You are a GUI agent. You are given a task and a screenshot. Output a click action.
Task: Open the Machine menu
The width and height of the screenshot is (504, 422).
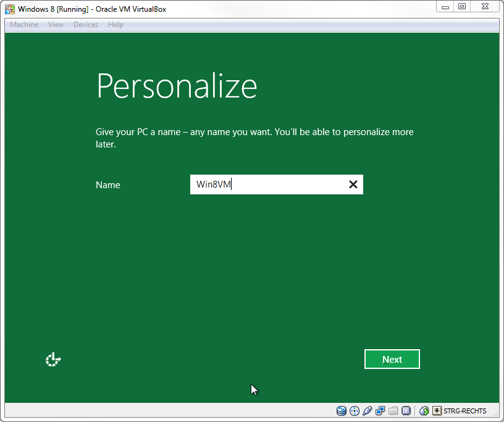point(24,25)
